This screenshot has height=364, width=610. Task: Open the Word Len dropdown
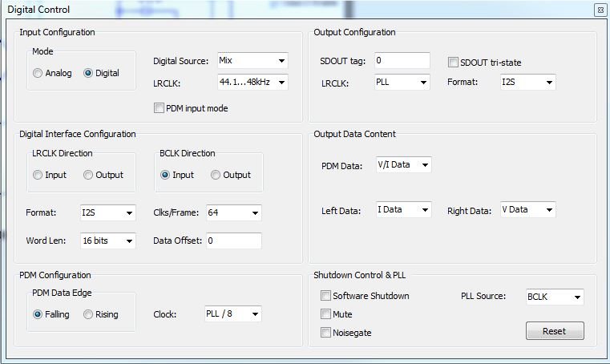(x=107, y=241)
